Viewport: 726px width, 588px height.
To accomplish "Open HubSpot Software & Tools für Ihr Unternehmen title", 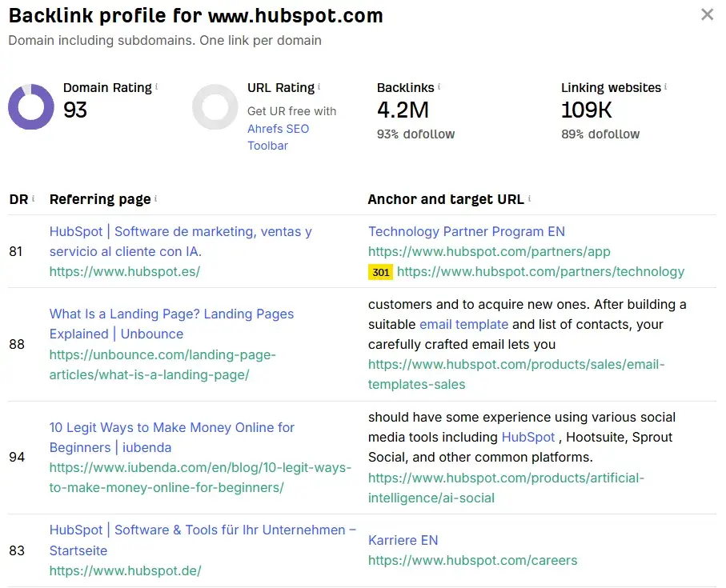I will 203,540.
